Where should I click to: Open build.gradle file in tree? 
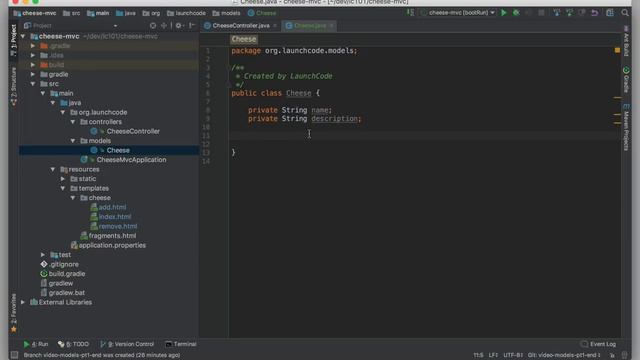pos(63,274)
